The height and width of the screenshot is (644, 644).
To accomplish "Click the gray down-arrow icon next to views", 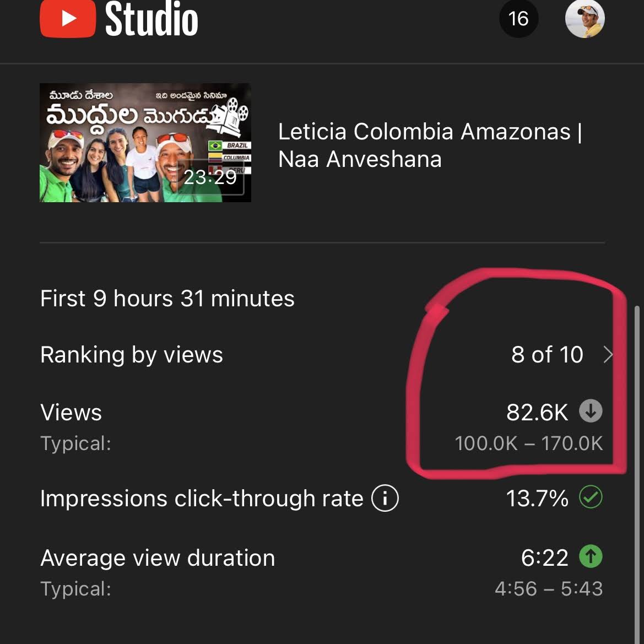I will 591,411.
